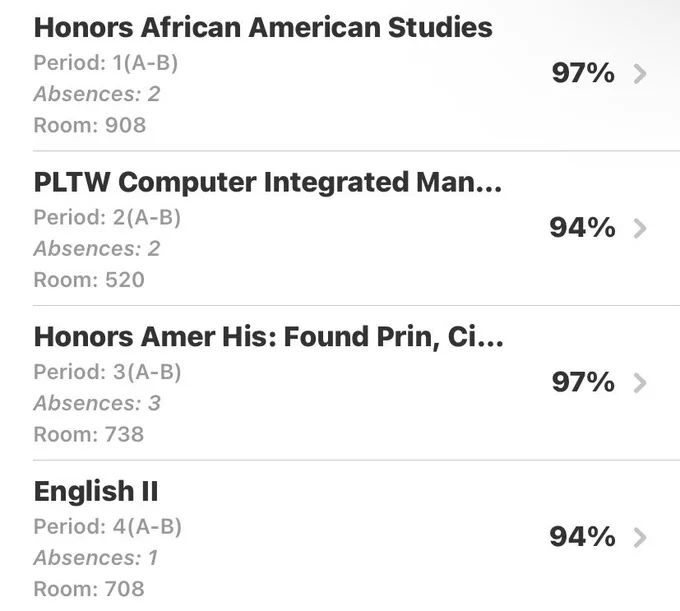Image resolution: width=680 pixels, height=611 pixels.
Task: Tap 97% grade for Honors Amer His
Action: pyautogui.click(x=583, y=382)
